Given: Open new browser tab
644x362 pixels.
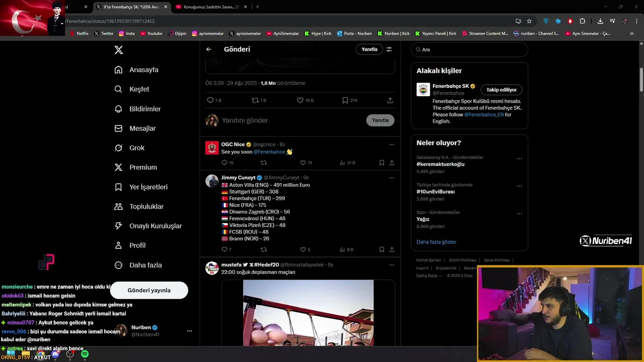Looking at the screenshot, I should click(x=257, y=7).
